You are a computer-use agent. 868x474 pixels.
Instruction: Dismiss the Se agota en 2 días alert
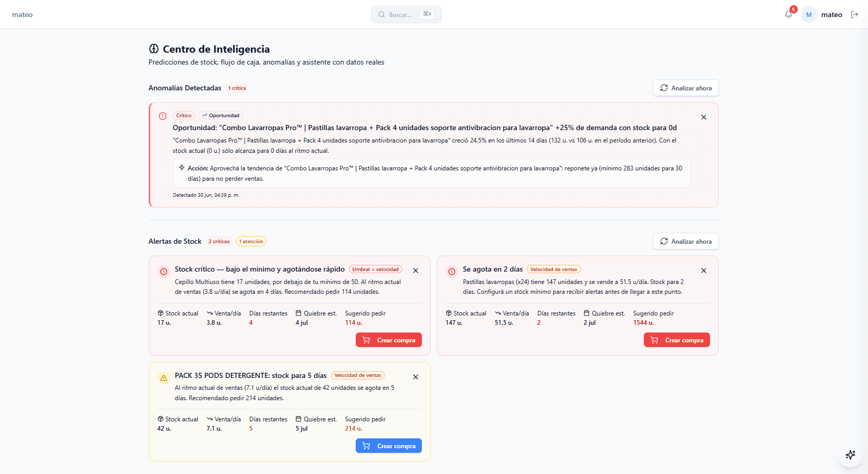click(x=704, y=271)
